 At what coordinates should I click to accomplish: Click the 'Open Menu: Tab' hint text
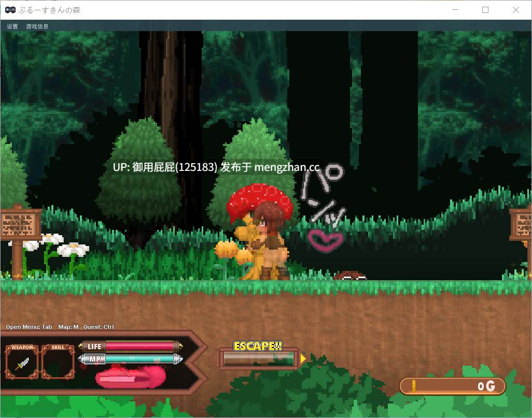tap(29, 327)
